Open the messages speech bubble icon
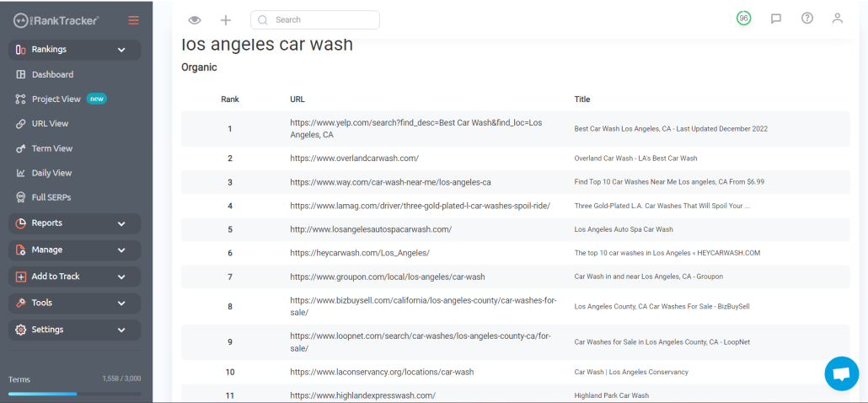868x403 pixels. point(776,19)
